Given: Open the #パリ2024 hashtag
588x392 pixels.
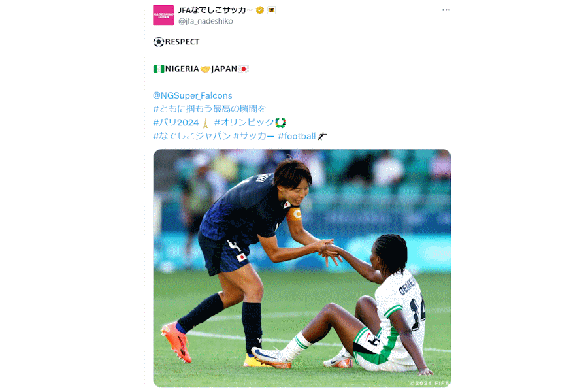Looking at the screenshot, I should [x=176, y=122].
